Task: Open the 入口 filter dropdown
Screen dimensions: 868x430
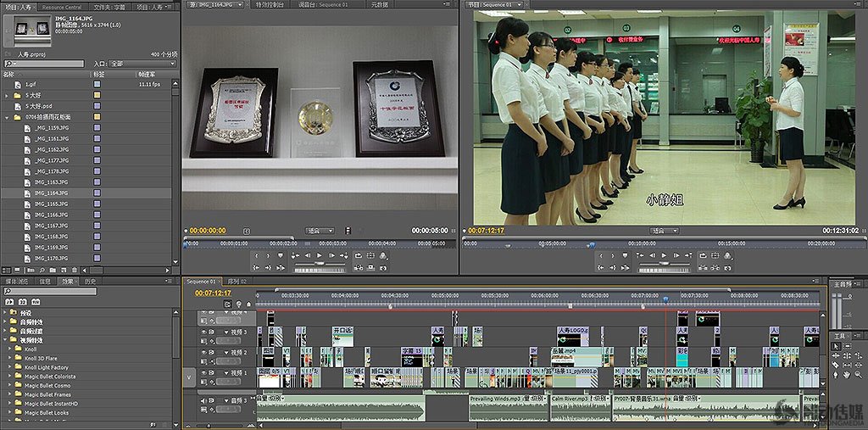Action: coord(142,64)
